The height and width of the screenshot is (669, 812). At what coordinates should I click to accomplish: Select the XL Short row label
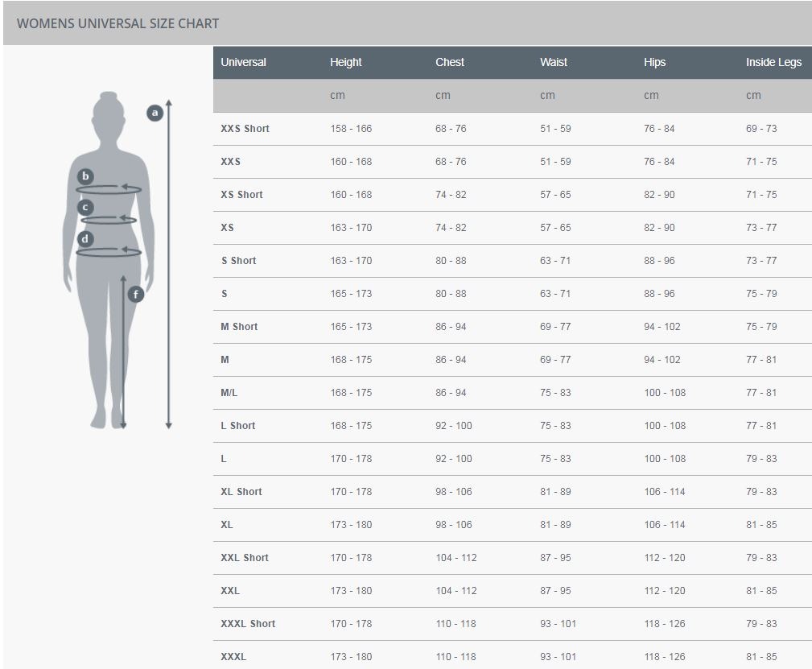[241, 492]
